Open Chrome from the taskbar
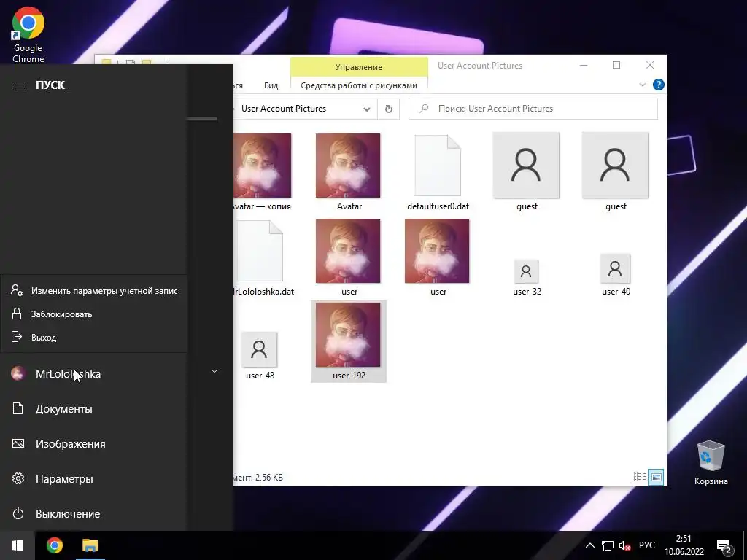The image size is (747, 560). [x=54, y=545]
